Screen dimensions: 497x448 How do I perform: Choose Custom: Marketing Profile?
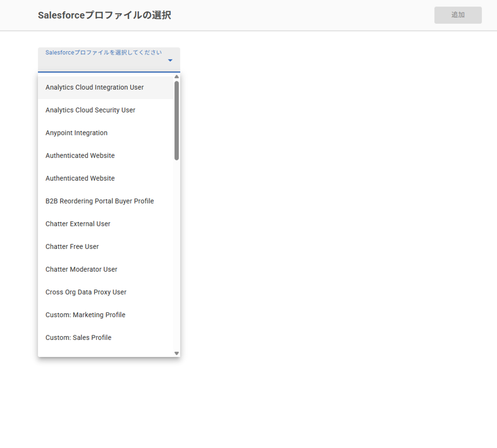[x=106, y=315]
